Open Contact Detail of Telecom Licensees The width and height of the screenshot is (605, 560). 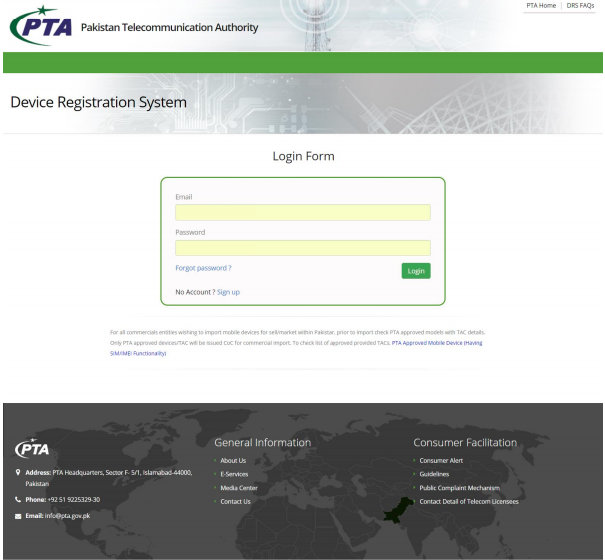pyautogui.click(x=468, y=501)
